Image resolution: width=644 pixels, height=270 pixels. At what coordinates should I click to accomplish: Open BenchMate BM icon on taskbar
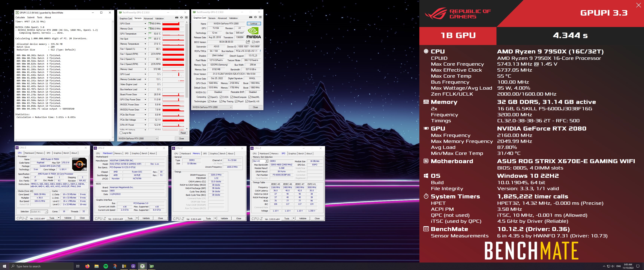[x=124, y=266]
